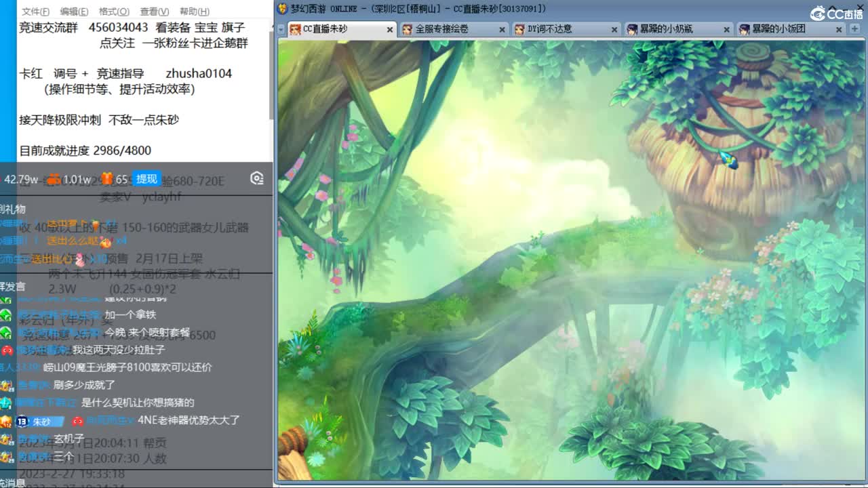Click the Notepad line (操作细节等、提升活动效率)
Screen dimensions: 868x488
click(119, 89)
